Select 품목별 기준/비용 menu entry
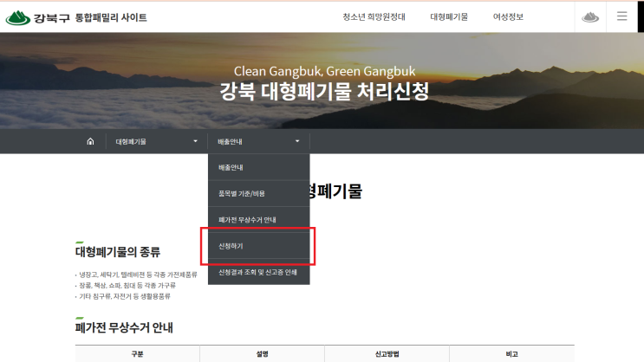The width and height of the screenshot is (644, 362). [259, 193]
